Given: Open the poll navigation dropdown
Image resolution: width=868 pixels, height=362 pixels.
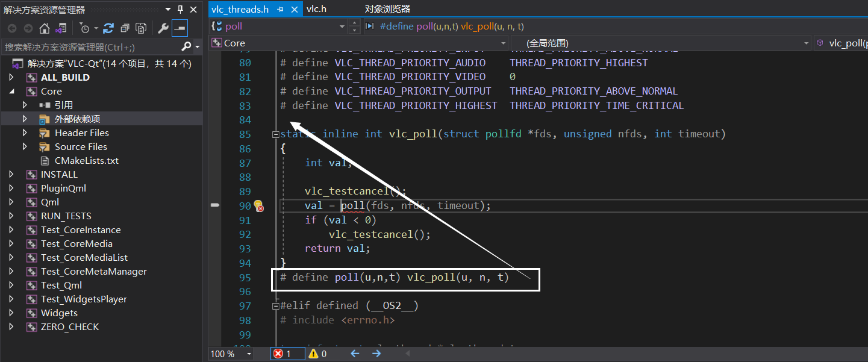Looking at the screenshot, I should (342, 27).
